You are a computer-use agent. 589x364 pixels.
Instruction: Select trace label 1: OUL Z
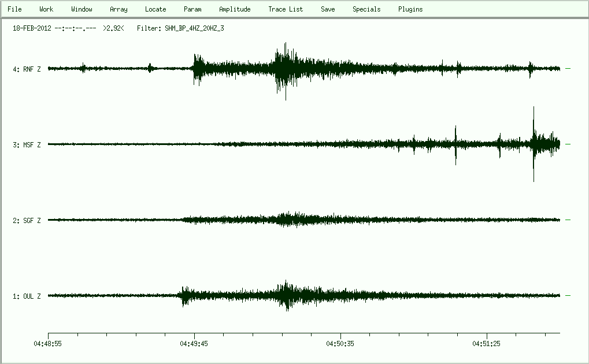(27, 296)
